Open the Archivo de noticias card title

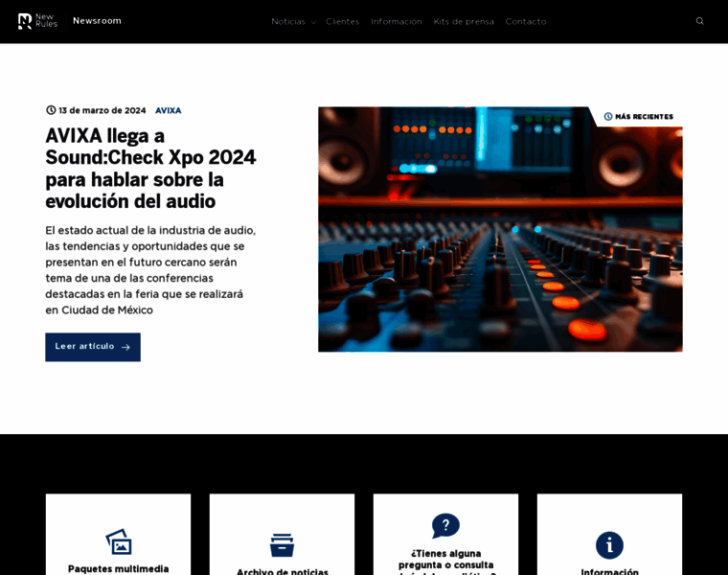(x=283, y=571)
